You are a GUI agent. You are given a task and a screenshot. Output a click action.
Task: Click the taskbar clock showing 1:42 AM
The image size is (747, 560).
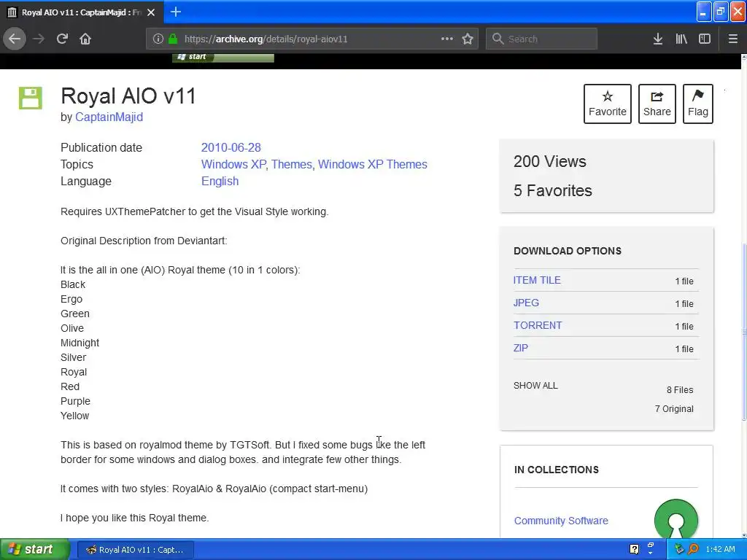pyautogui.click(x=720, y=549)
